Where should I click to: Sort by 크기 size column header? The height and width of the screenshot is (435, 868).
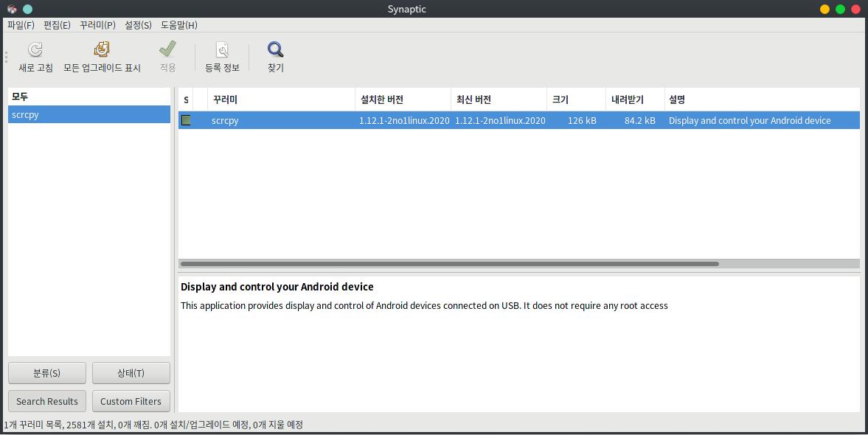(x=576, y=100)
